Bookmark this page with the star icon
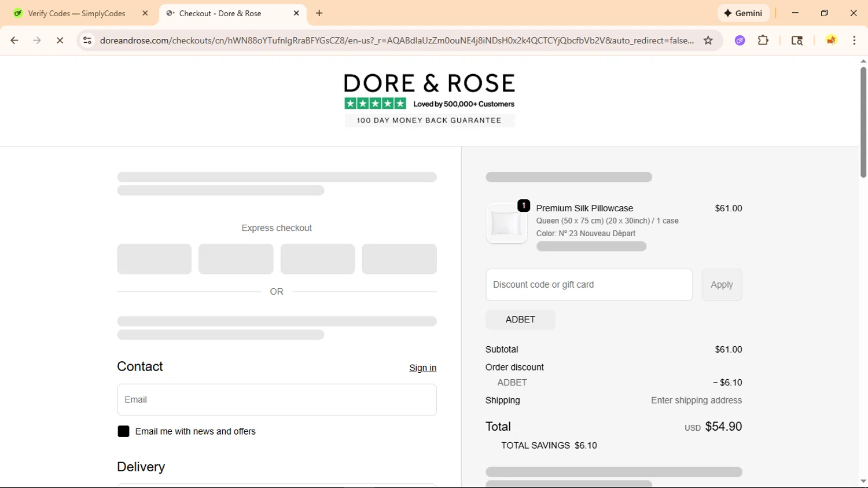Viewport: 868px width, 488px height. [708, 41]
